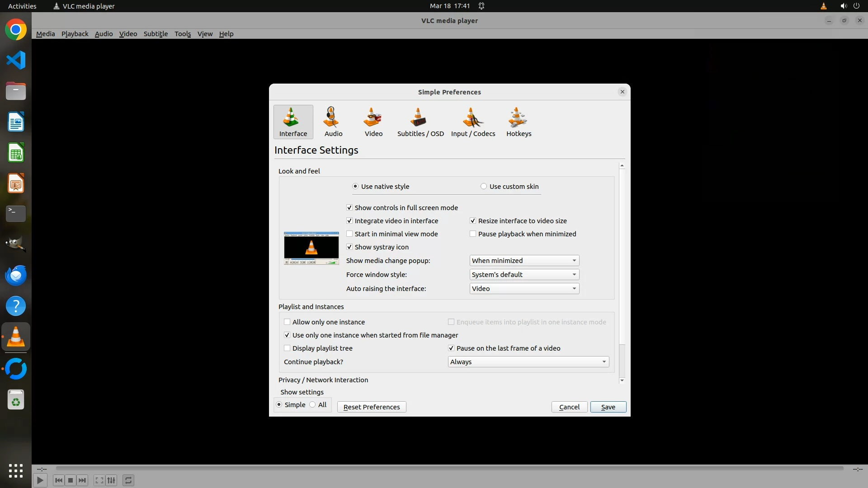Viewport: 868px width, 488px height.
Task: Open the Subtitles / OSD preferences category
Action: (x=420, y=122)
